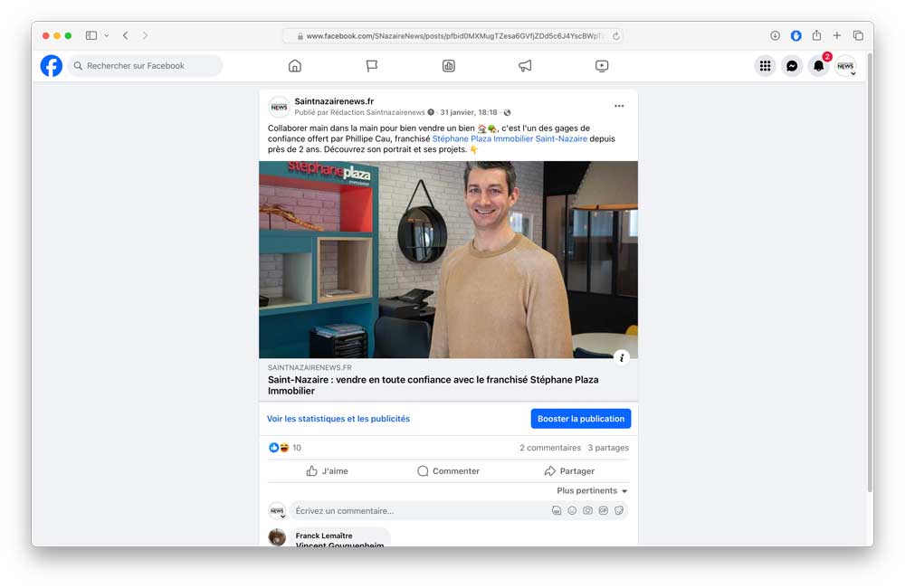Open Messenger from the top bar

(792, 66)
